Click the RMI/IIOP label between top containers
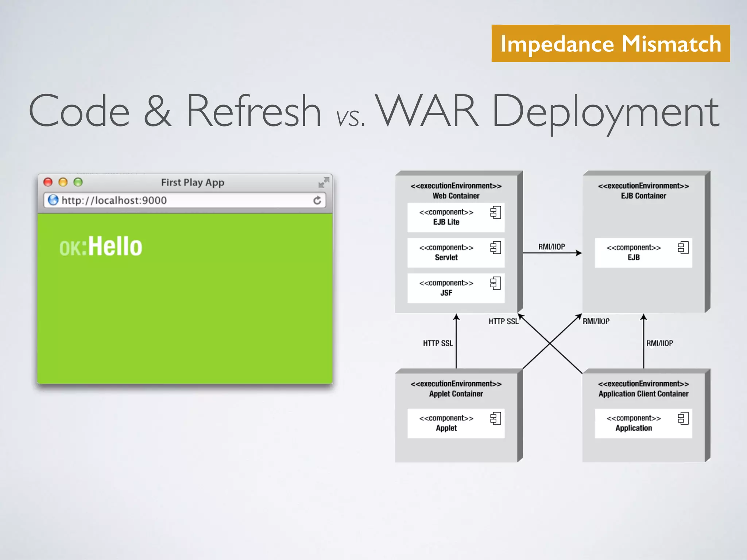 551,247
